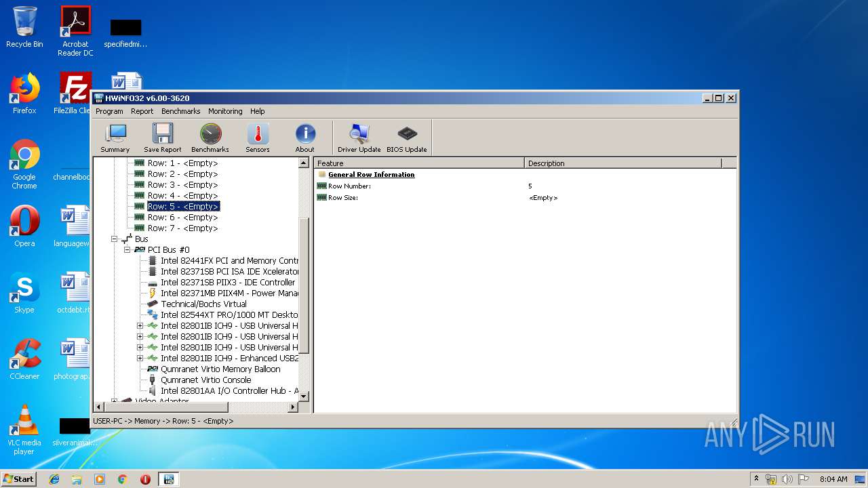Viewport: 868px width, 488px height.
Task: Click the Description column header
Action: tap(623, 163)
